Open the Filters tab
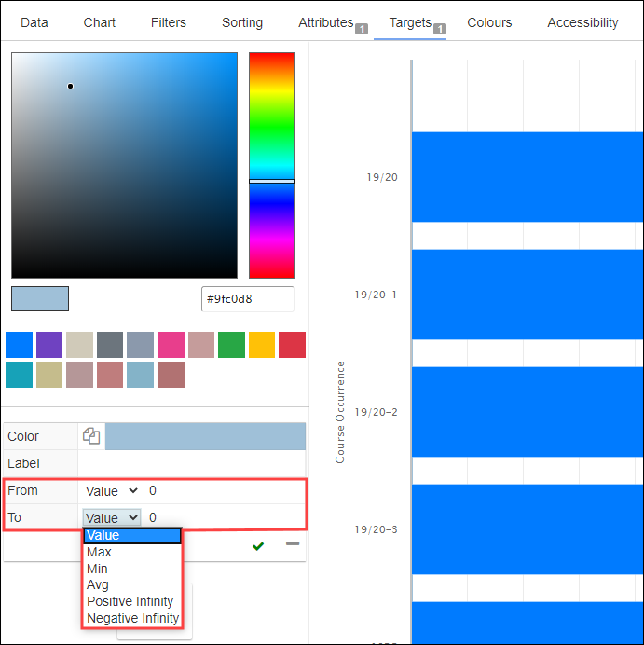The image size is (644, 645). [x=169, y=22]
